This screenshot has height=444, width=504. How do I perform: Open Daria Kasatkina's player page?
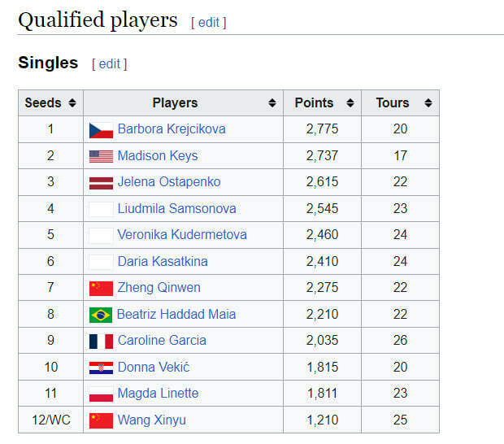(x=163, y=261)
